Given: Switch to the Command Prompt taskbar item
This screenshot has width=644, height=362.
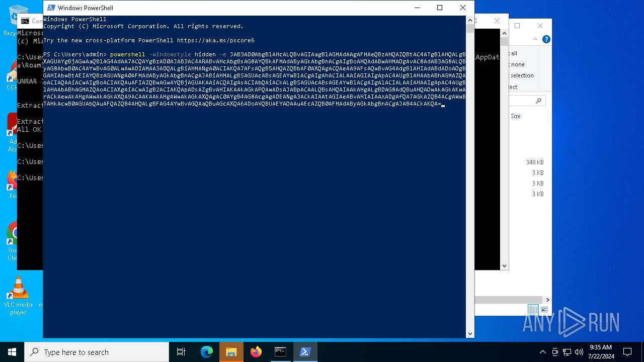Looking at the screenshot, I should click(280, 352).
